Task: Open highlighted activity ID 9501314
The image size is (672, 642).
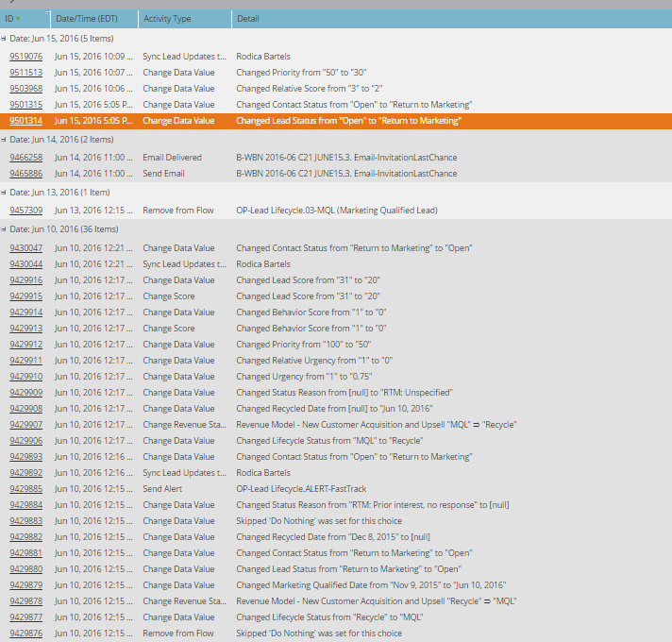Action: (x=26, y=121)
